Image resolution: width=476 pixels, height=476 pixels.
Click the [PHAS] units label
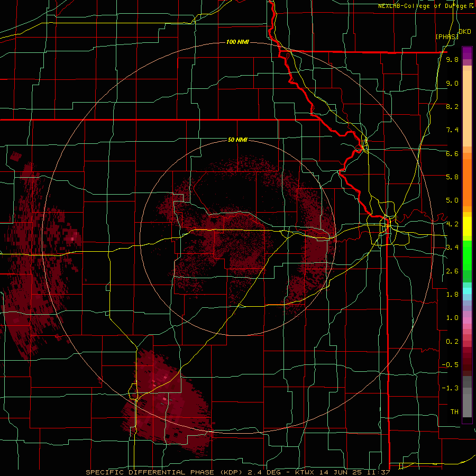447,36
